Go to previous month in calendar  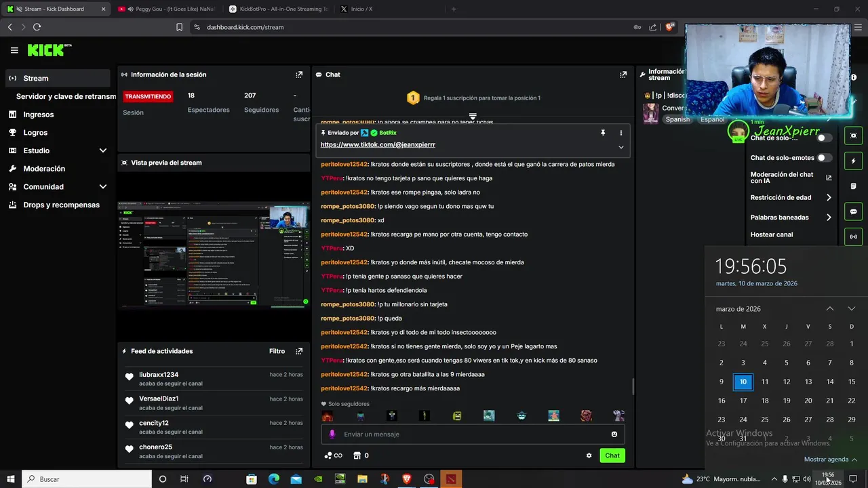(x=829, y=309)
